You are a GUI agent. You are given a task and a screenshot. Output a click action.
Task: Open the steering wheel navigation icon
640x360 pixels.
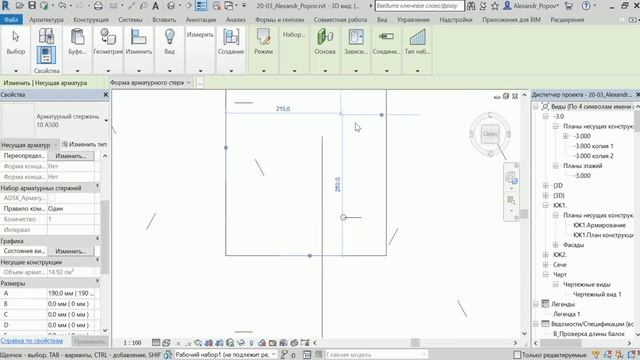[x=510, y=177]
